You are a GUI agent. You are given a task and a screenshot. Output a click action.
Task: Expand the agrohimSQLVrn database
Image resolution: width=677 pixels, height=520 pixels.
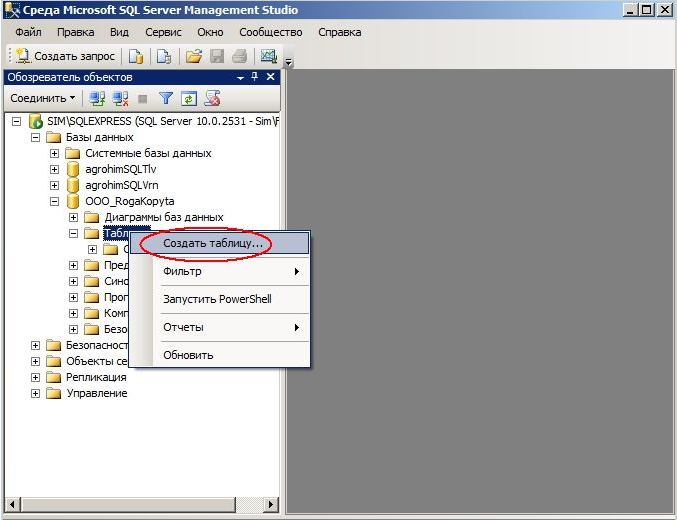pos(54,186)
